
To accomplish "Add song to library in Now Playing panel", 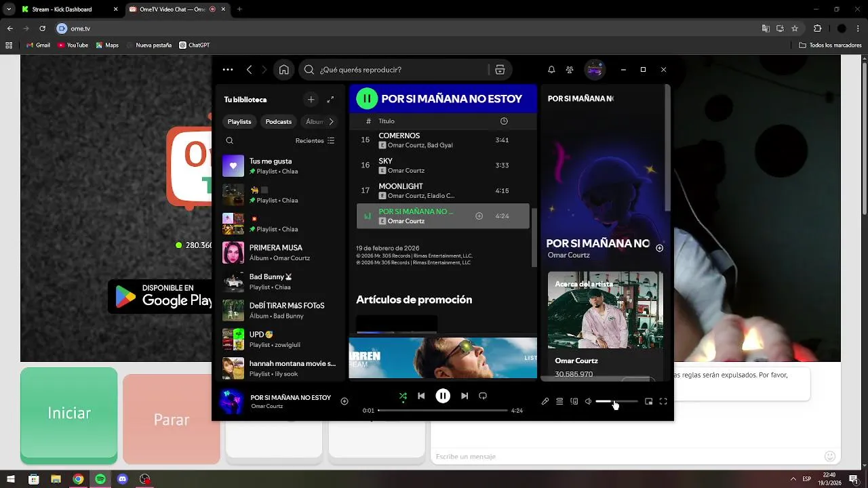I will click(659, 248).
